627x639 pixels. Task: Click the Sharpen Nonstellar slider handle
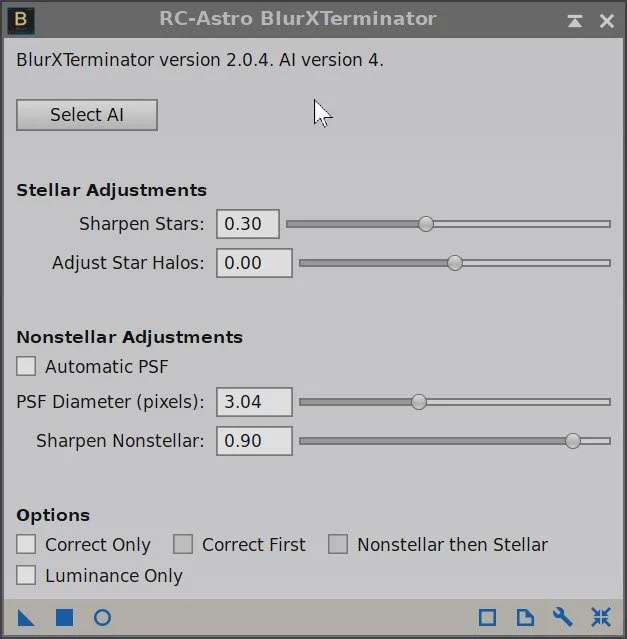pos(572,441)
